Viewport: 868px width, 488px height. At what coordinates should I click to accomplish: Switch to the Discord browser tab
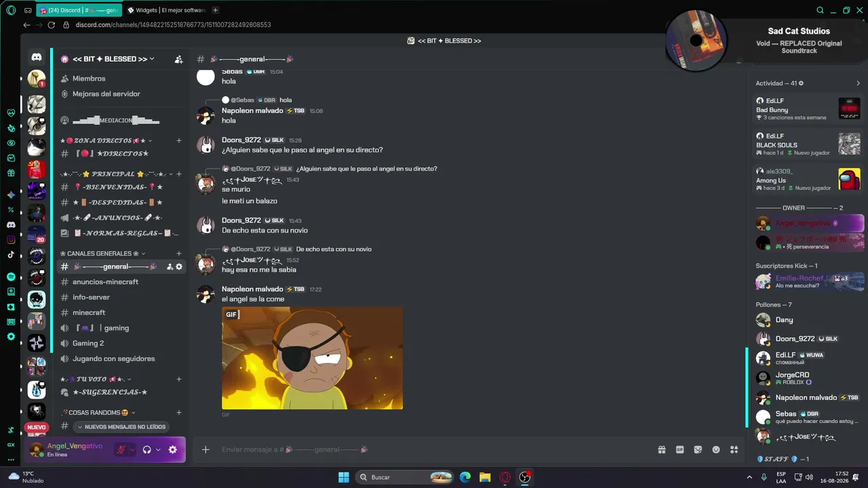[x=79, y=10]
